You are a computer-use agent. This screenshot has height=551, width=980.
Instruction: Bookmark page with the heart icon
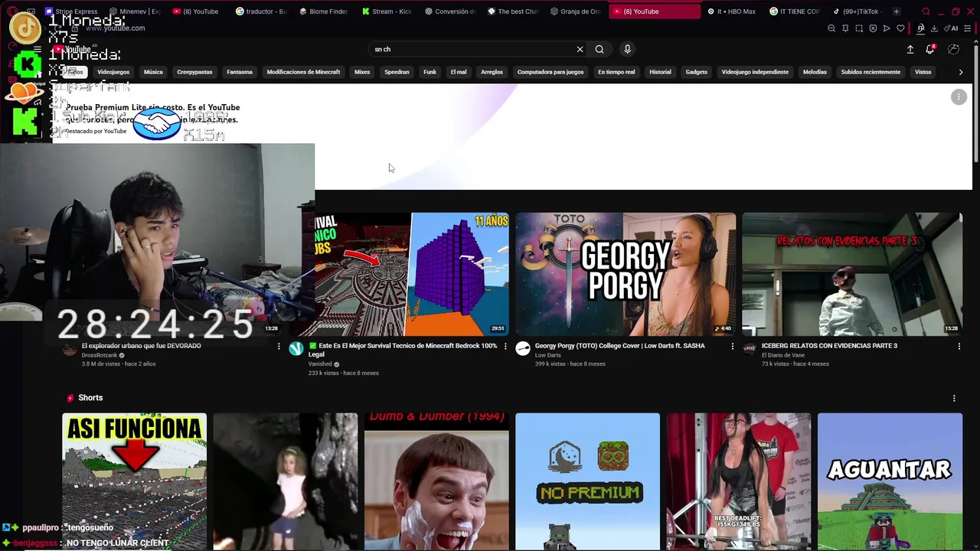point(900,28)
